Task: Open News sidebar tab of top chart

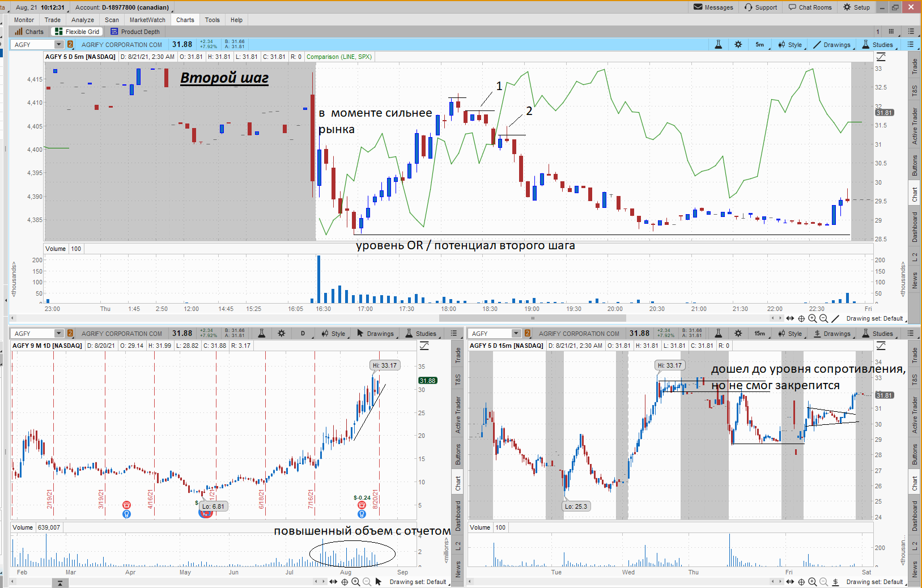Action: [x=914, y=280]
